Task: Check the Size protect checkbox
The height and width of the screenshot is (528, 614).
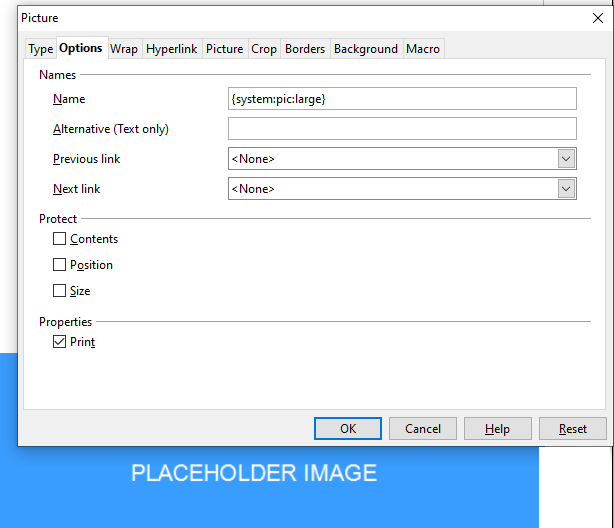Action: tap(60, 291)
